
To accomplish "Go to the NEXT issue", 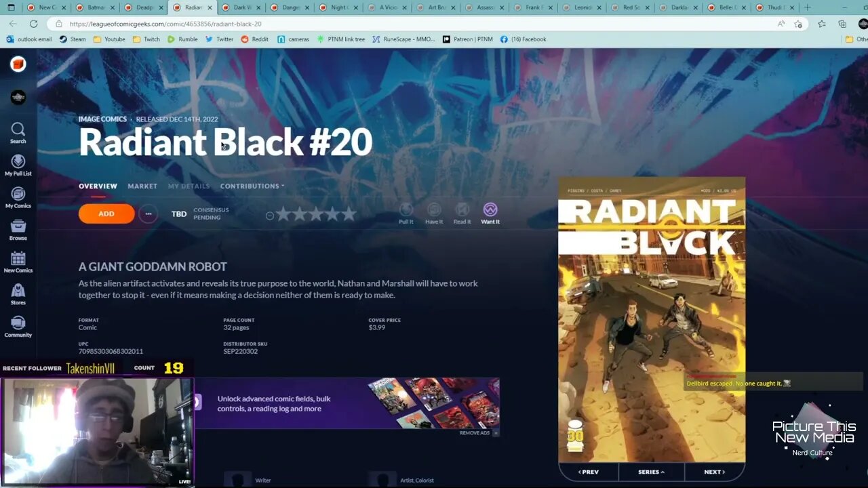I will [715, 472].
